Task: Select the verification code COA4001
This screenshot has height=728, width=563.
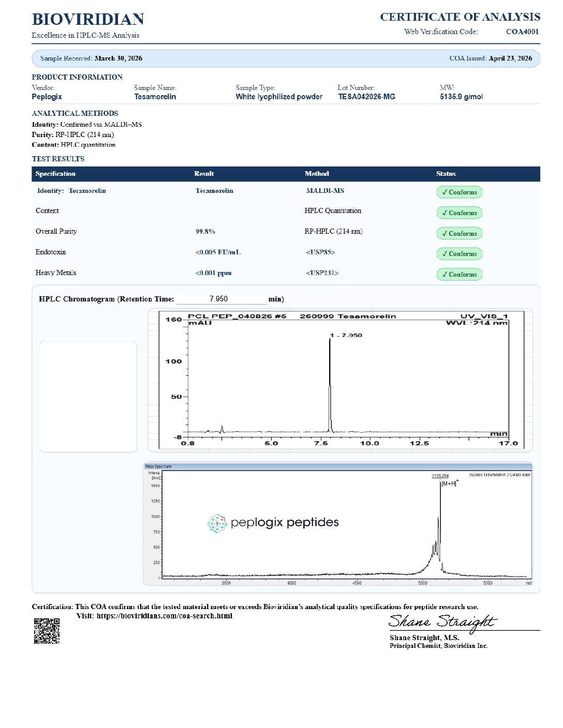Action: (x=523, y=32)
